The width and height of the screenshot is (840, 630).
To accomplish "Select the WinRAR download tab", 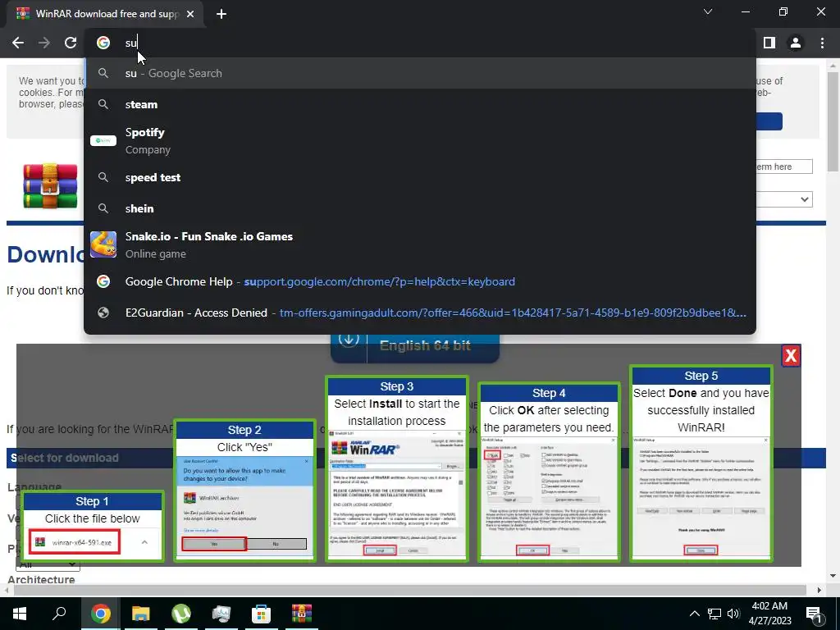I will 105,14.
